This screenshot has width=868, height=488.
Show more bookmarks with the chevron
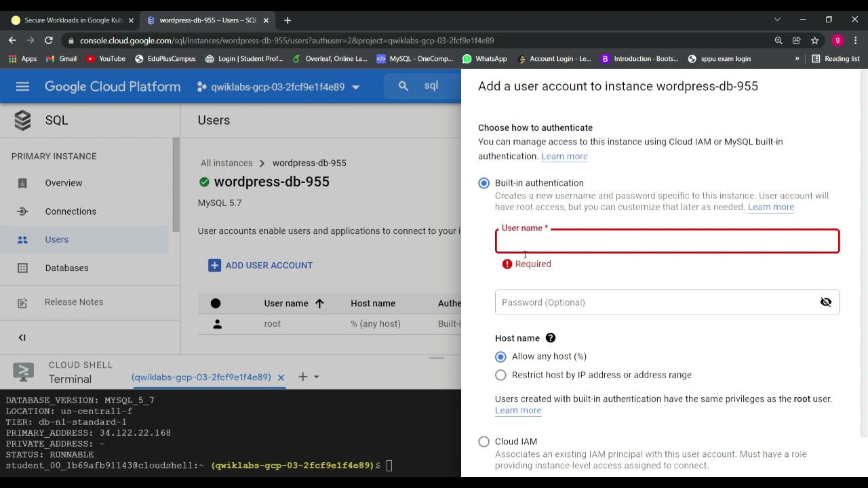(797, 59)
